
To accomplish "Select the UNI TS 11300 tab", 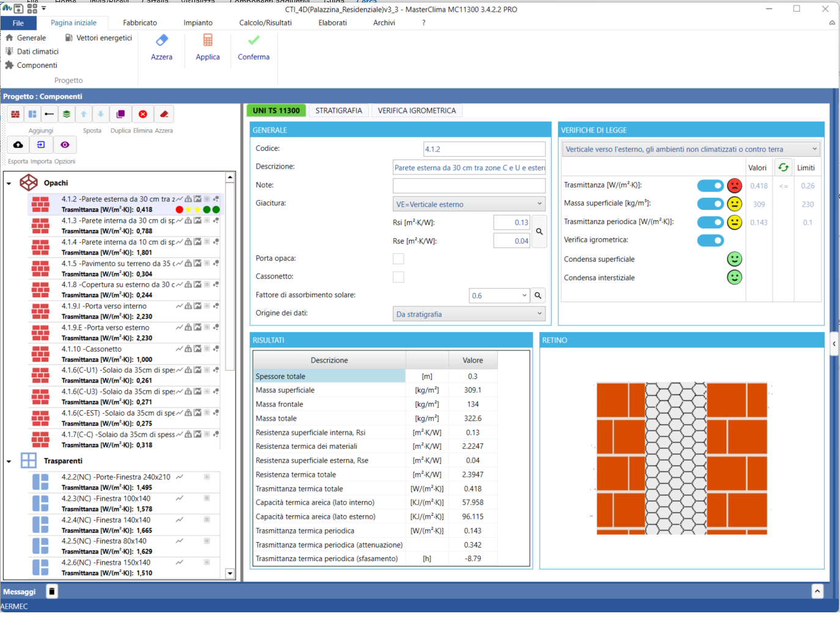I will click(x=276, y=110).
